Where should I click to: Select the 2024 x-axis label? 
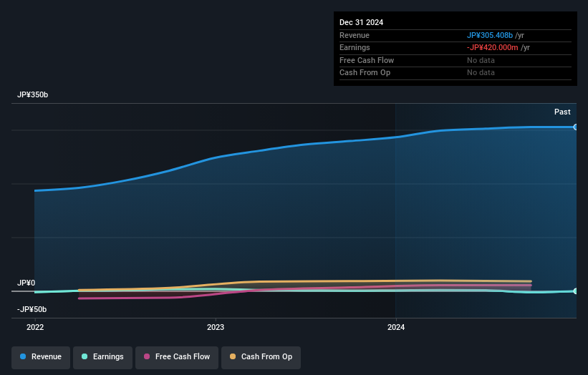click(x=396, y=328)
